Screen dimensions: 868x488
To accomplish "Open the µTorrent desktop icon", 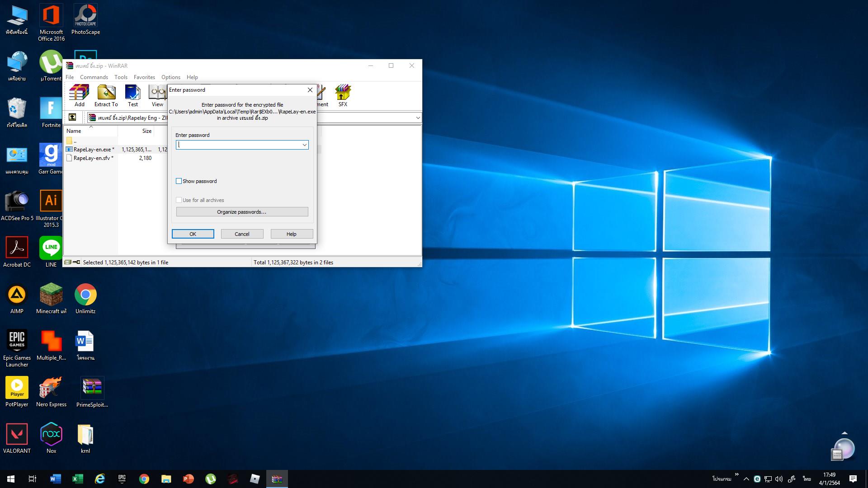I will tap(51, 66).
